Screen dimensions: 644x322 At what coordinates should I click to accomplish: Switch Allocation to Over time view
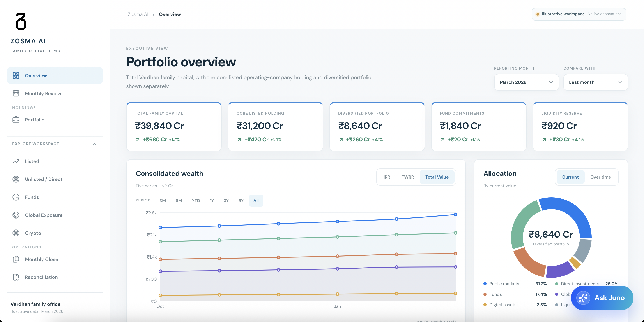(600, 177)
